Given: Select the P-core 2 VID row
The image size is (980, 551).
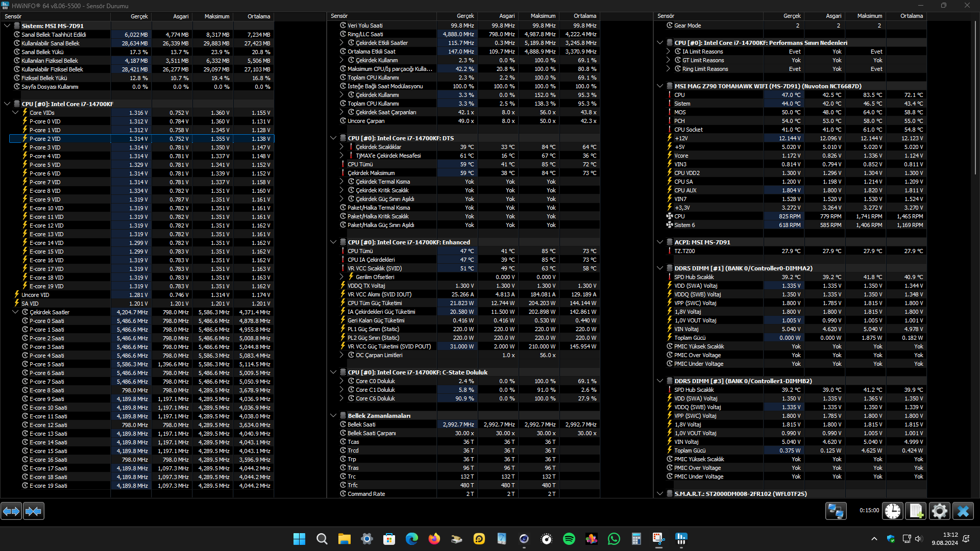Looking at the screenshot, I should click(142, 139).
